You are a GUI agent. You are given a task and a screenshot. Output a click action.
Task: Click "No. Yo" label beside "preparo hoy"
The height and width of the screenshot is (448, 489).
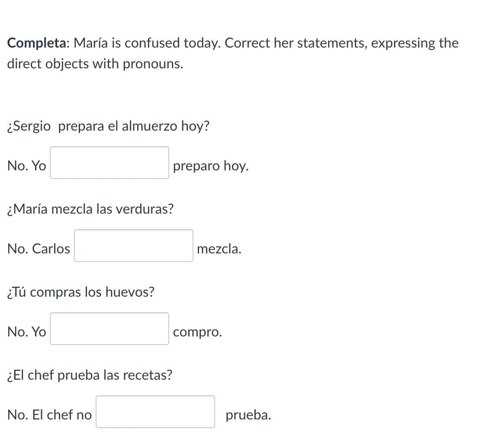point(26,166)
